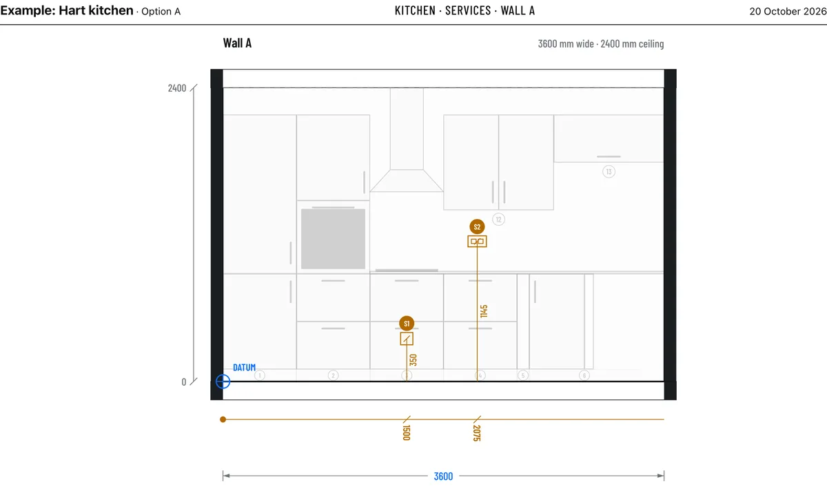This screenshot has height=504, width=827.
Task: Click the 2400 ceiling height label
Action: [x=177, y=88]
